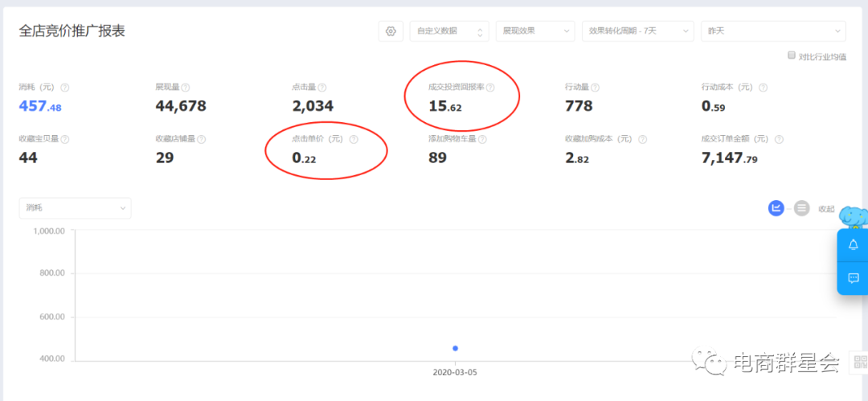Open the notification bell side button
The width and height of the screenshot is (868, 401).
[853, 245]
